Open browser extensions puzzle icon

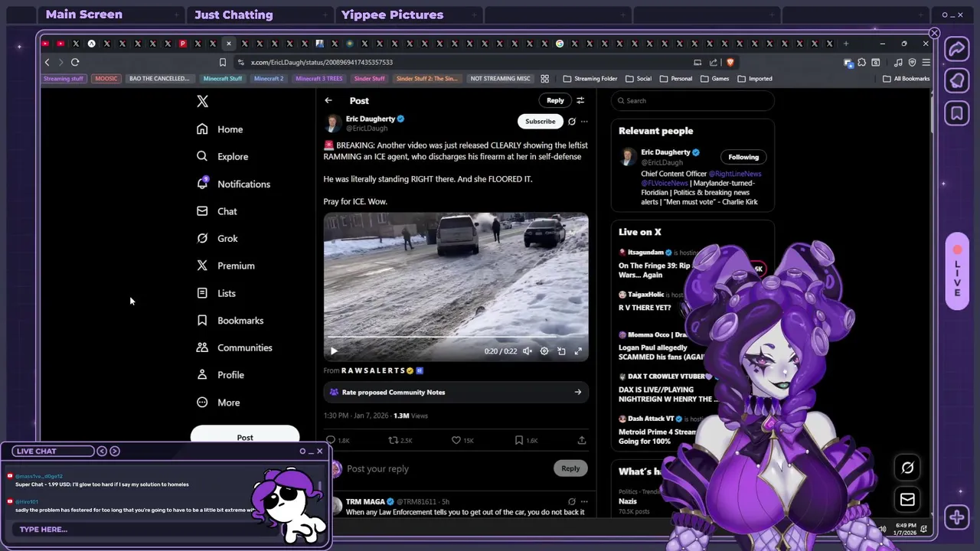862,62
